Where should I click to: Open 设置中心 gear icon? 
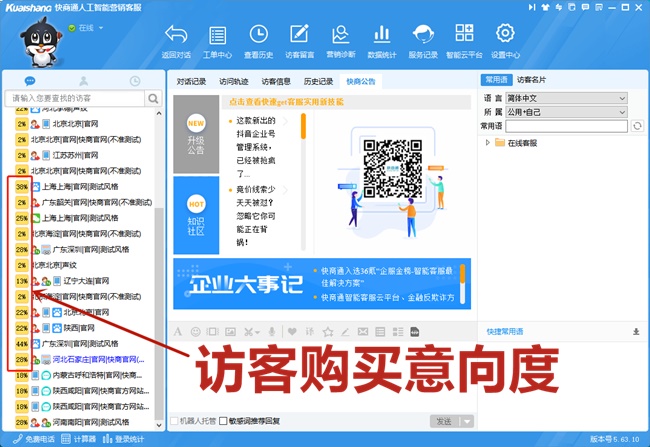point(505,40)
